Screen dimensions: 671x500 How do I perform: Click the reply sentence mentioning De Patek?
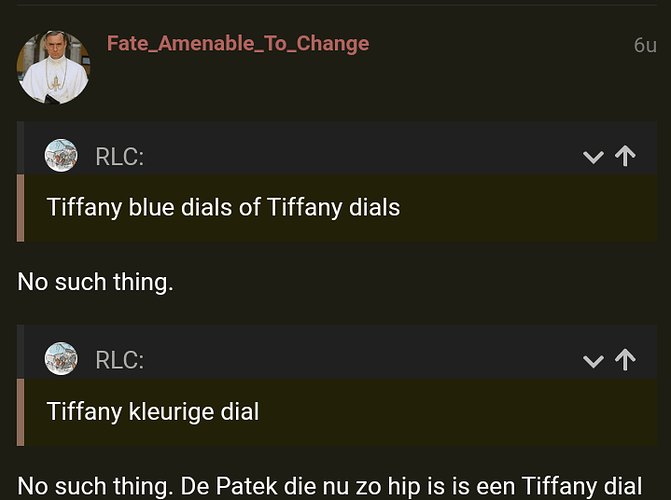pos(330,487)
